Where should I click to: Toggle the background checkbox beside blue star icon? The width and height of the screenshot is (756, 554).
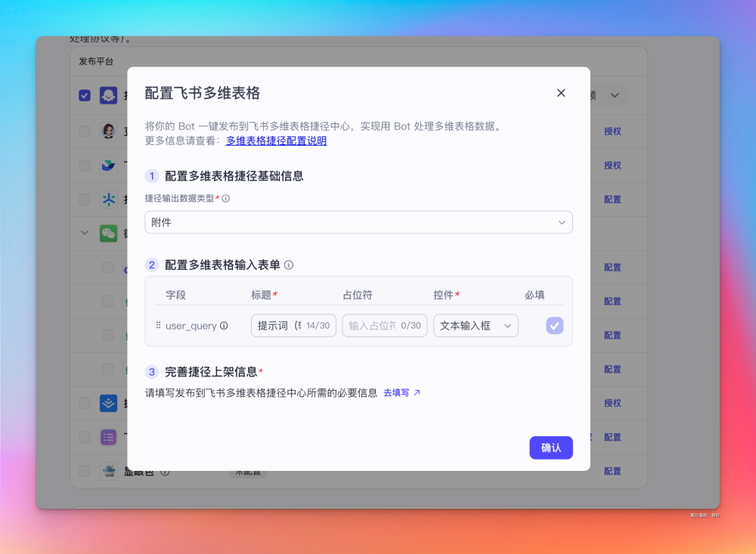point(85,199)
